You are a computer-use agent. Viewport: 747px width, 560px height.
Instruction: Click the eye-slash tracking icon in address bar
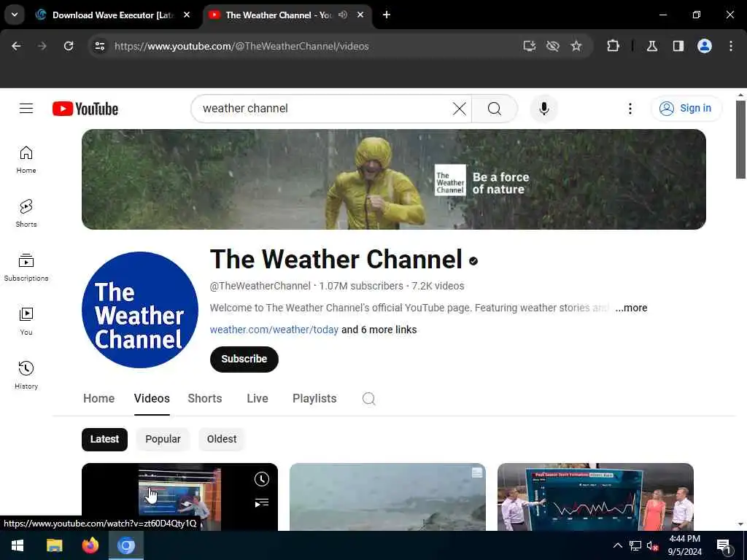553,46
